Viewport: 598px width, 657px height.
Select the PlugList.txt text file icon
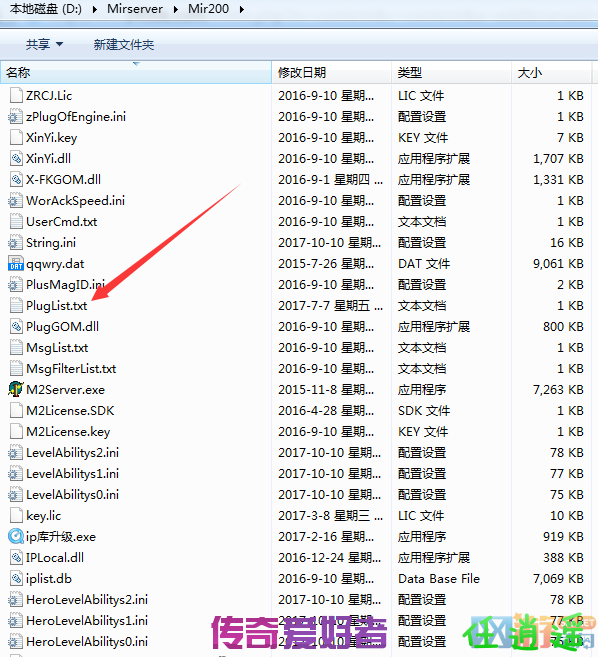point(16,305)
